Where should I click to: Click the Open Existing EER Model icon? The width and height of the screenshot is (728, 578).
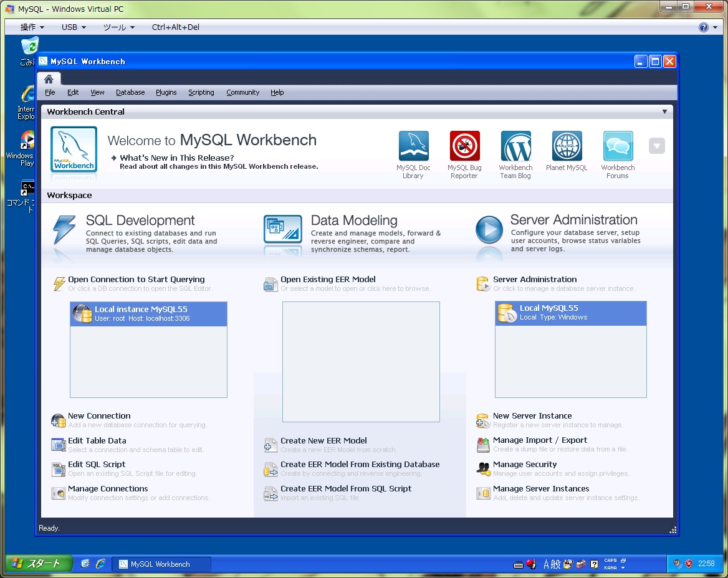coord(271,284)
